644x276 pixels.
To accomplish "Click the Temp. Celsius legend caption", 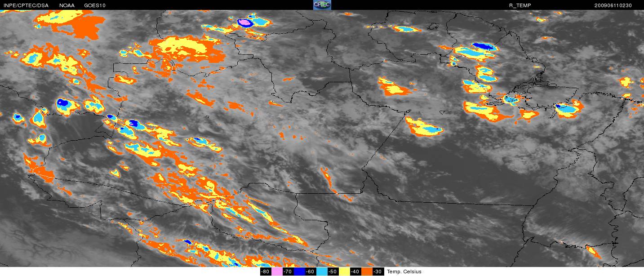I will 404,272.
